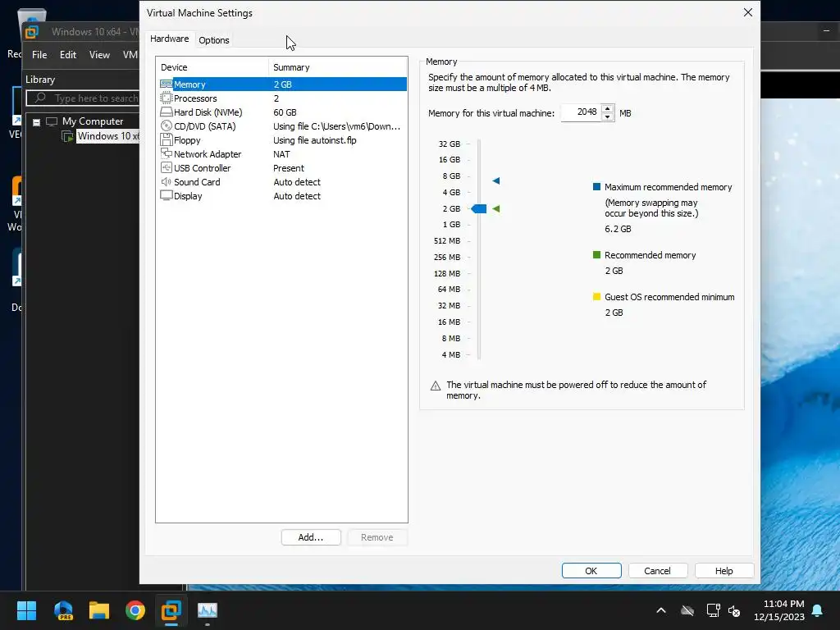Click the muted volume tray icon
This screenshot has height=630, width=840.
pos(734,610)
